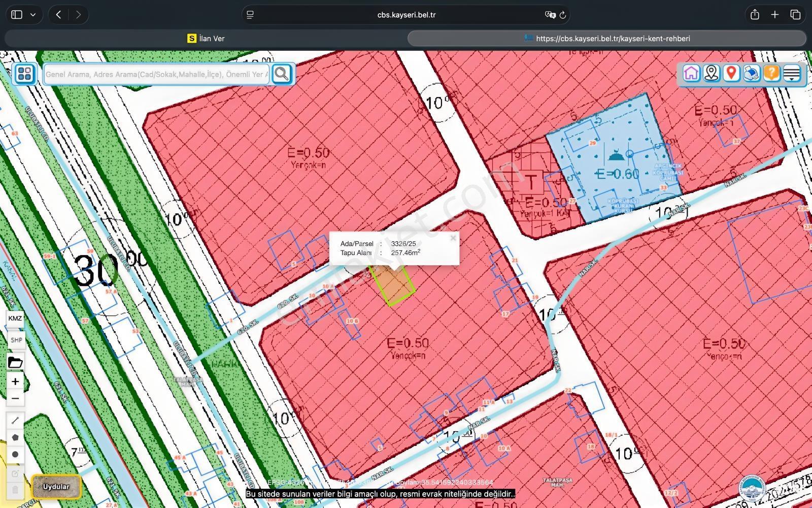Select the red marker pin tool
The height and width of the screenshot is (508, 812).
coord(731,73)
